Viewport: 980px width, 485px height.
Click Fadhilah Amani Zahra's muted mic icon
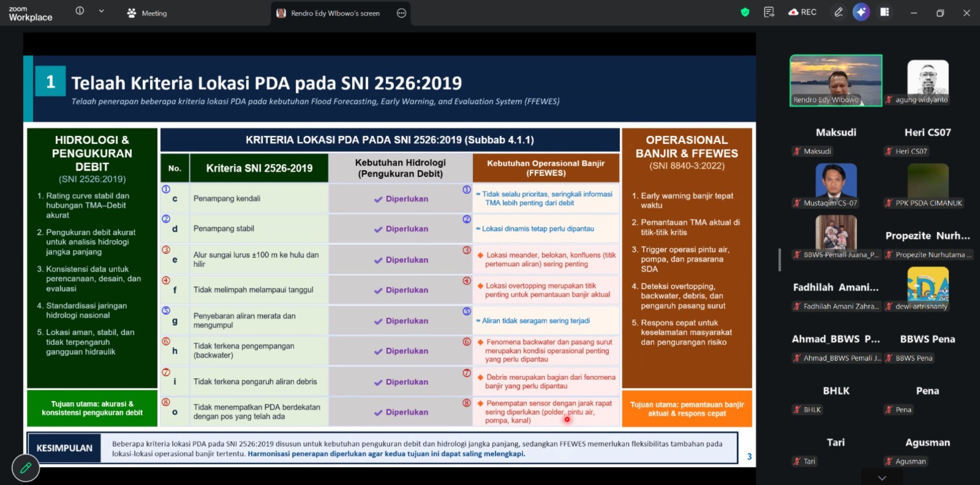coord(797,306)
